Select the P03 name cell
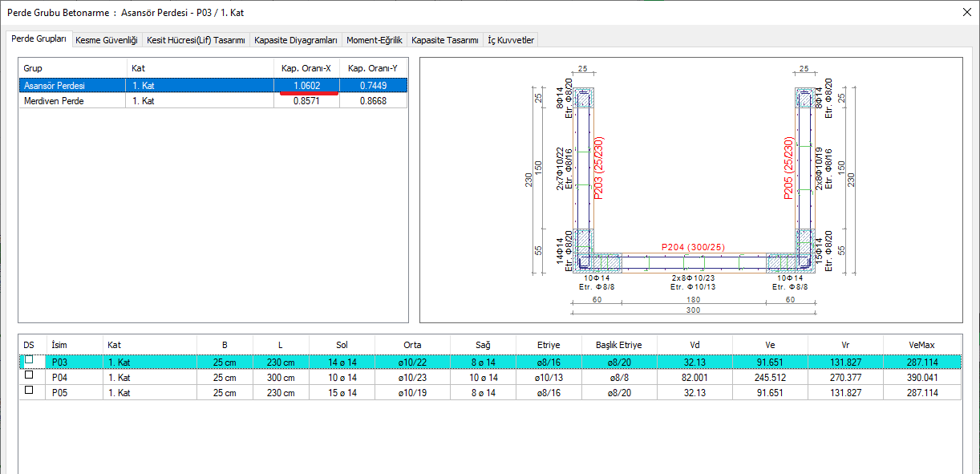 74,362
